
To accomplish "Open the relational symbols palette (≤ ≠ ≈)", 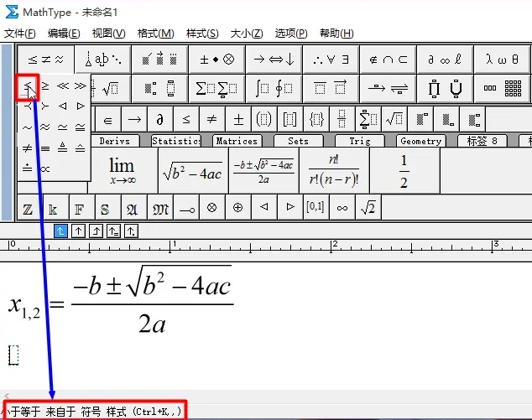I will click(46, 60).
